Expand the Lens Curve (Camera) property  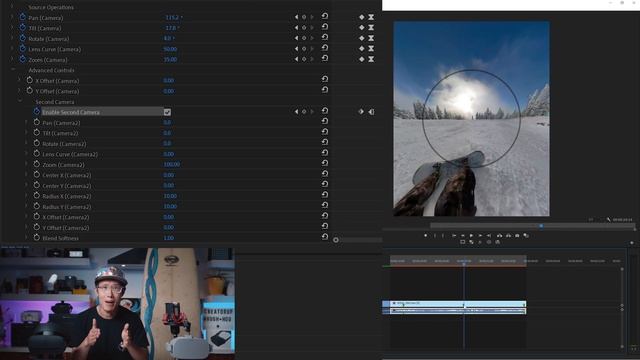click(12, 49)
